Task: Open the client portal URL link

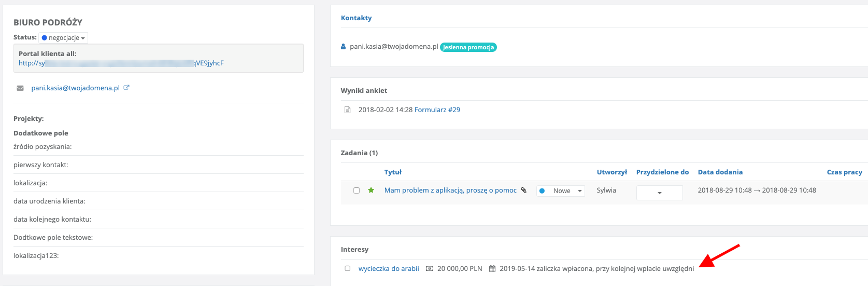Action: [121, 63]
